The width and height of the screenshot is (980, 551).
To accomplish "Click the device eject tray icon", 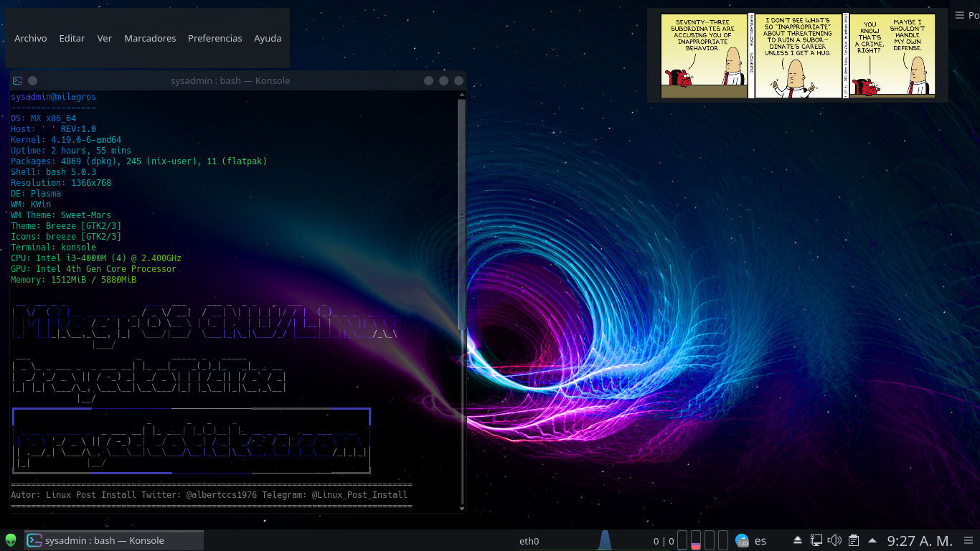I will [798, 540].
